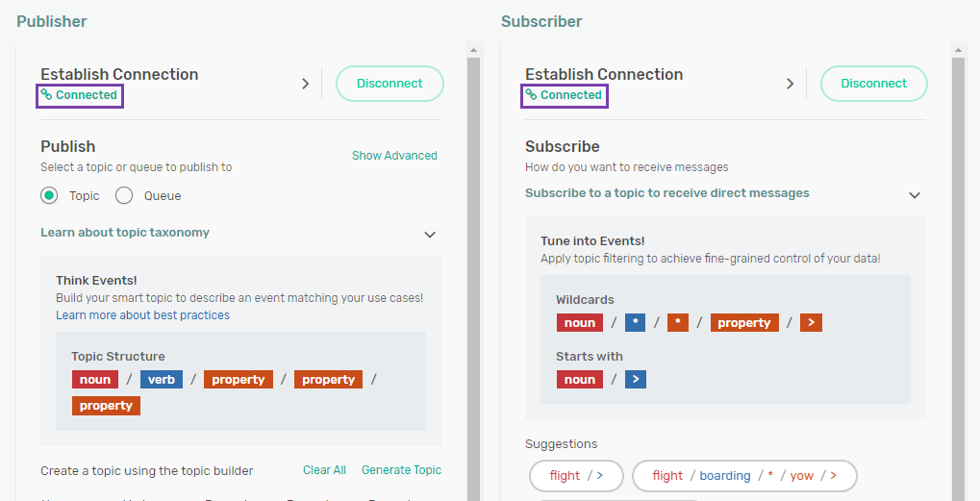This screenshot has height=501, width=980.
Task: Click the blue > tag under Starts with
Action: click(x=635, y=380)
